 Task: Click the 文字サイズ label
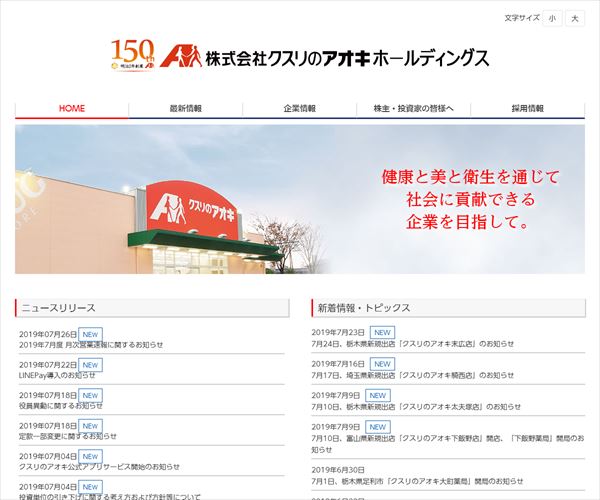click(x=522, y=18)
